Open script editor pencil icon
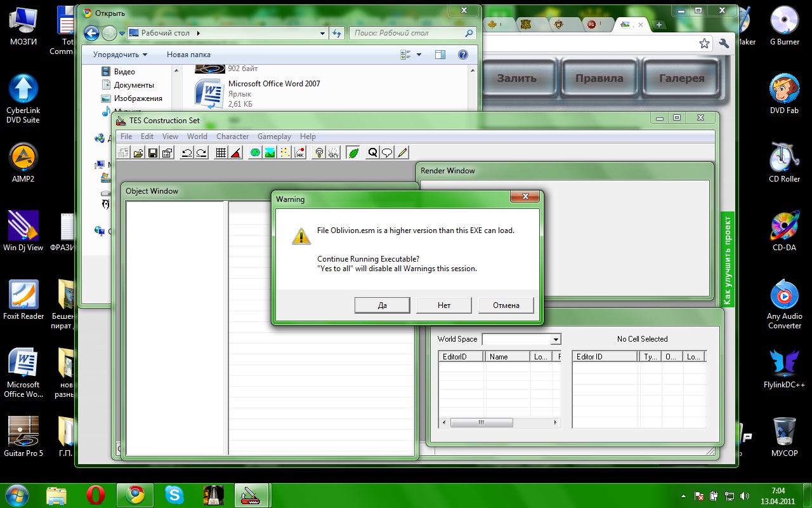This screenshot has height=508, width=812. click(x=402, y=152)
